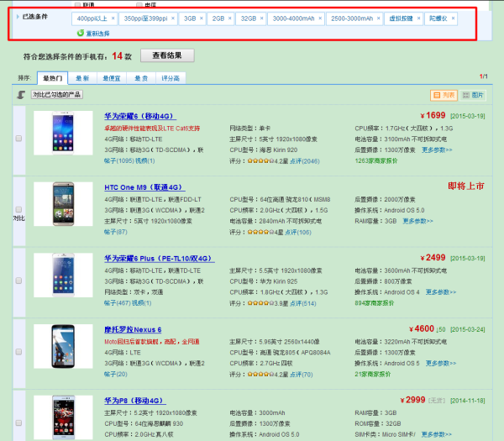
Task: Select the 最便宜 sort tab
Action: 112,78
